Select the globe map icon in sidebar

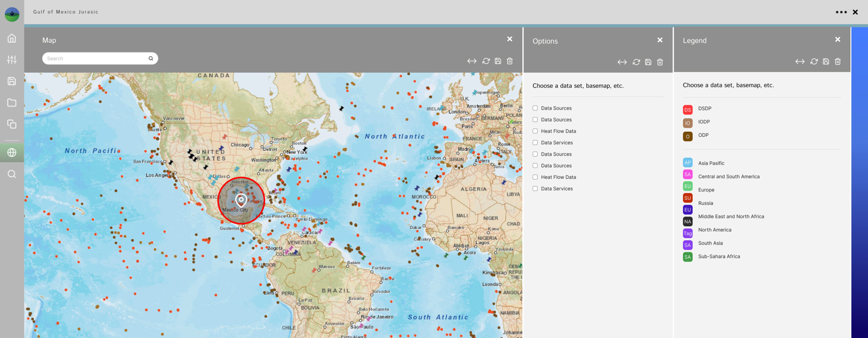12,153
